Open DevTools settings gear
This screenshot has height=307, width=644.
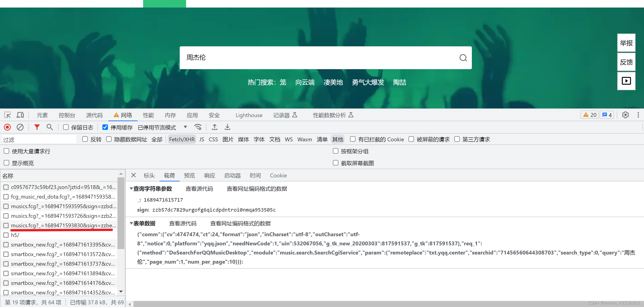click(625, 115)
